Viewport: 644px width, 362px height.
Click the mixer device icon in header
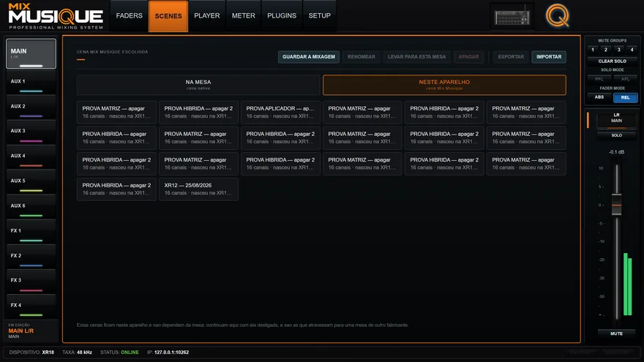click(x=512, y=17)
